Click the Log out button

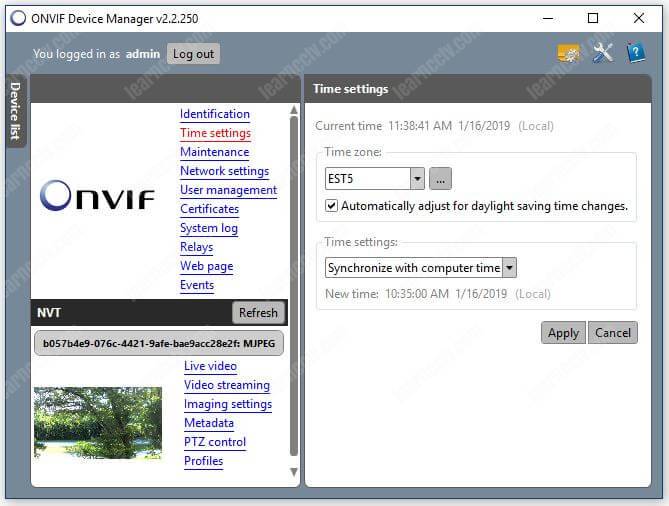point(193,54)
